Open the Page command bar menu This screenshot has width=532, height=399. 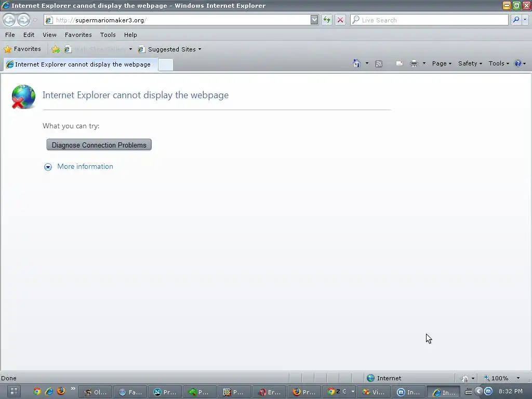pyautogui.click(x=442, y=63)
